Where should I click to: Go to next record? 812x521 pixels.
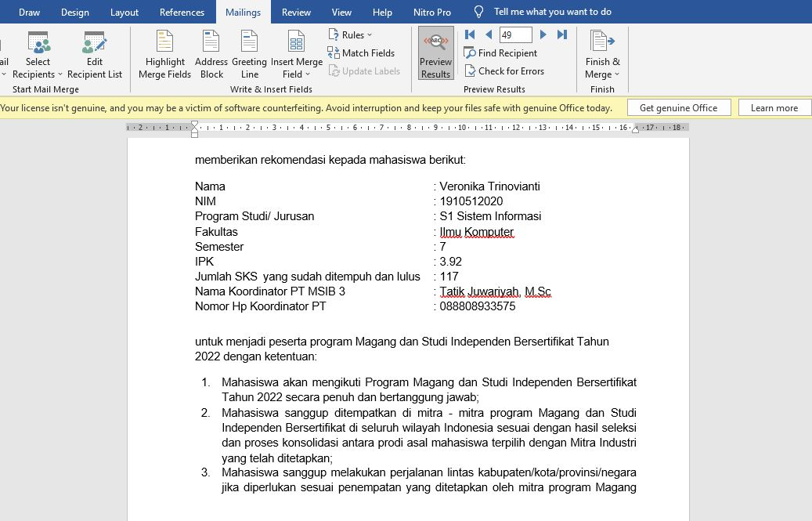click(543, 34)
